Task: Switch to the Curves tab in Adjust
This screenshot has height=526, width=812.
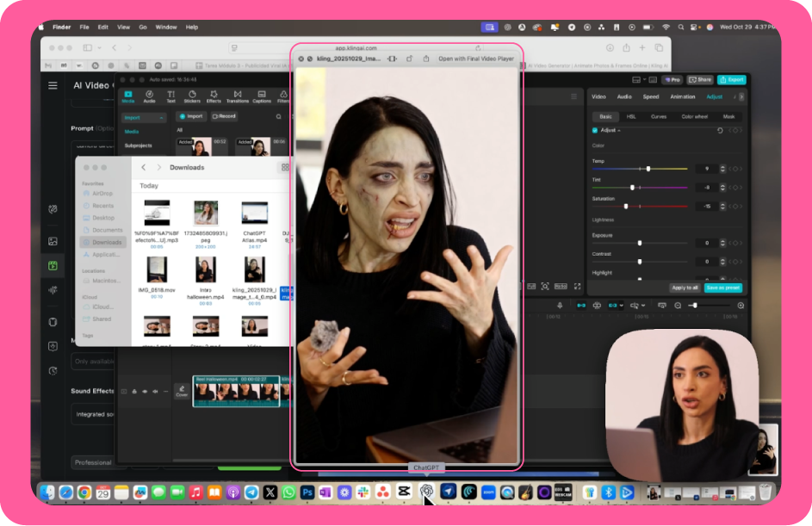Action: tap(659, 116)
